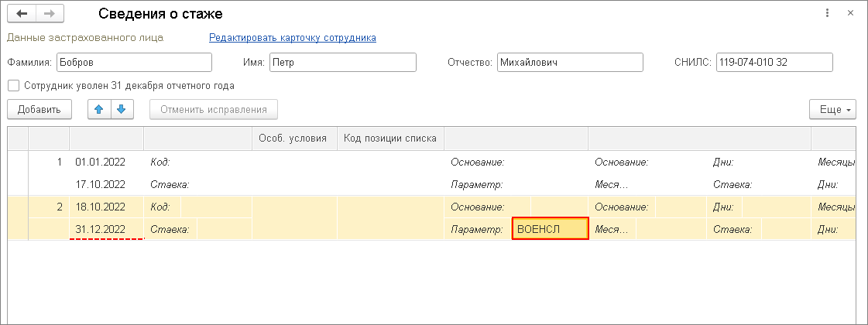Select the ВОЕНСЛ parameter cell

550,229
